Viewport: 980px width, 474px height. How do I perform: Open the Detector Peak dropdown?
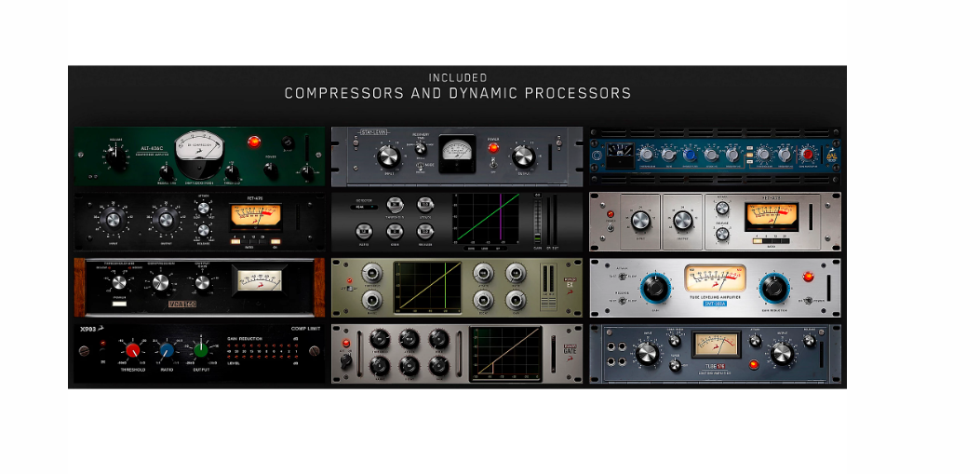click(x=364, y=207)
